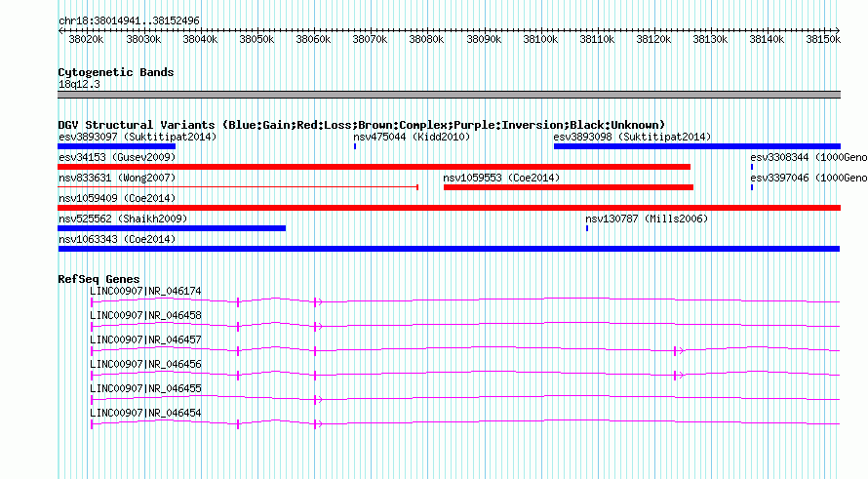Select the thin red nsv833631 line
The width and height of the screenshot is (868, 479).
click(238, 187)
